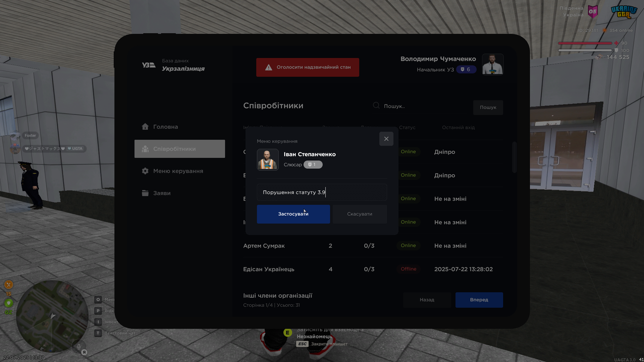This screenshot has height=362, width=644.
Task: Click the I key inventory hint icon
Action: [98, 322]
